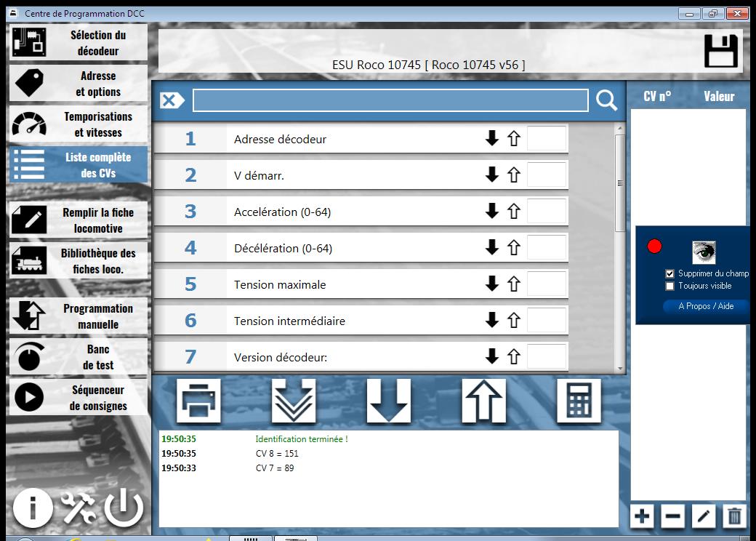Click in the CV search text field

[390, 100]
